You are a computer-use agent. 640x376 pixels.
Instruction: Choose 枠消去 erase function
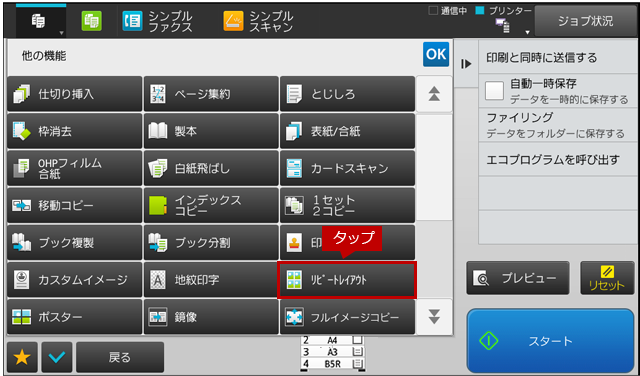click(75, 131)
